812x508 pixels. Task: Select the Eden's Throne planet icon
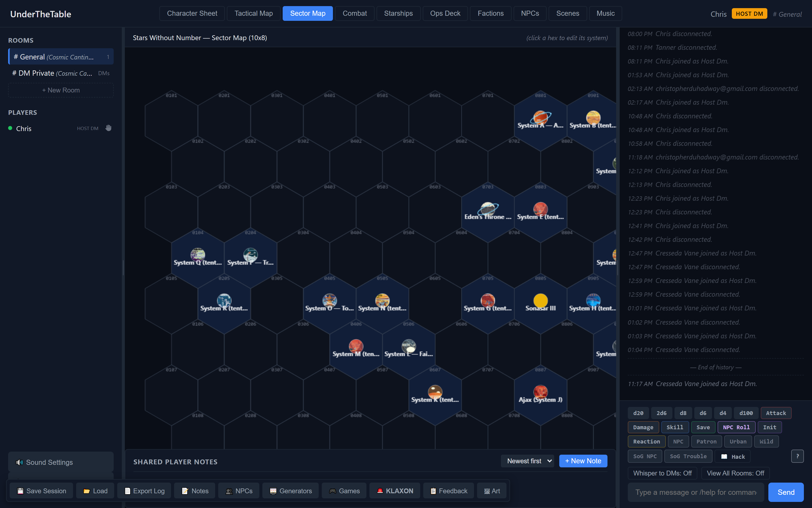click(x=487, y=209)
